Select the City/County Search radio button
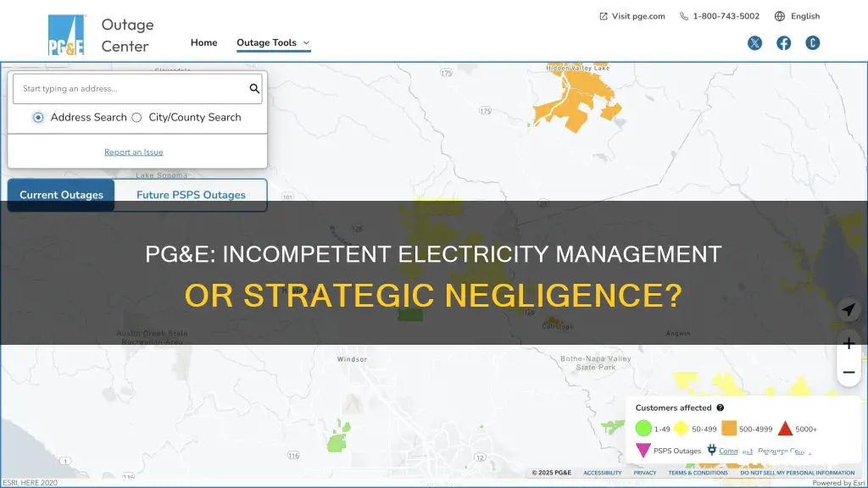 pyautogui.click(x=136, y=117)
